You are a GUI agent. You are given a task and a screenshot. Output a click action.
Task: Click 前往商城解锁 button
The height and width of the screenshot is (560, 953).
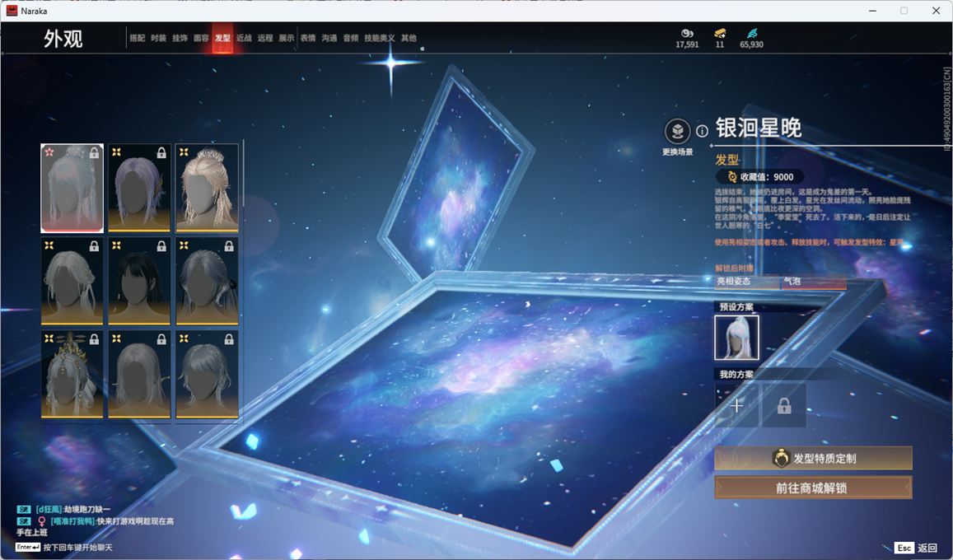coord(813,488)
